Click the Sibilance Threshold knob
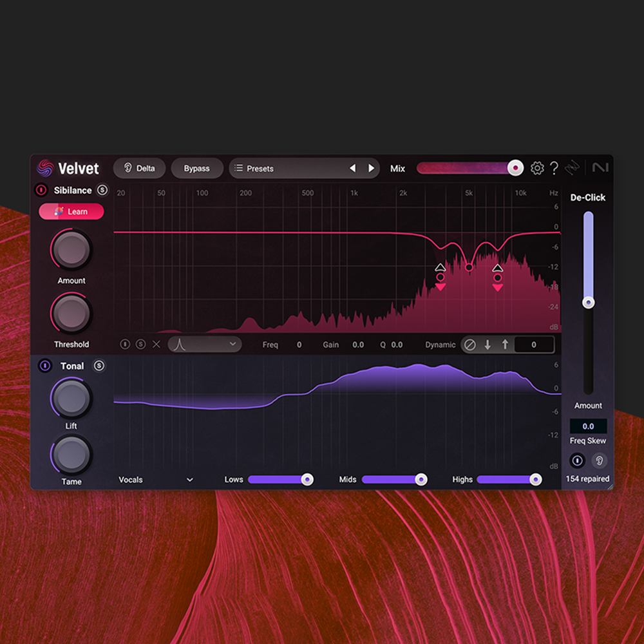This screenshot has width=644, height=644. point(71,313)
